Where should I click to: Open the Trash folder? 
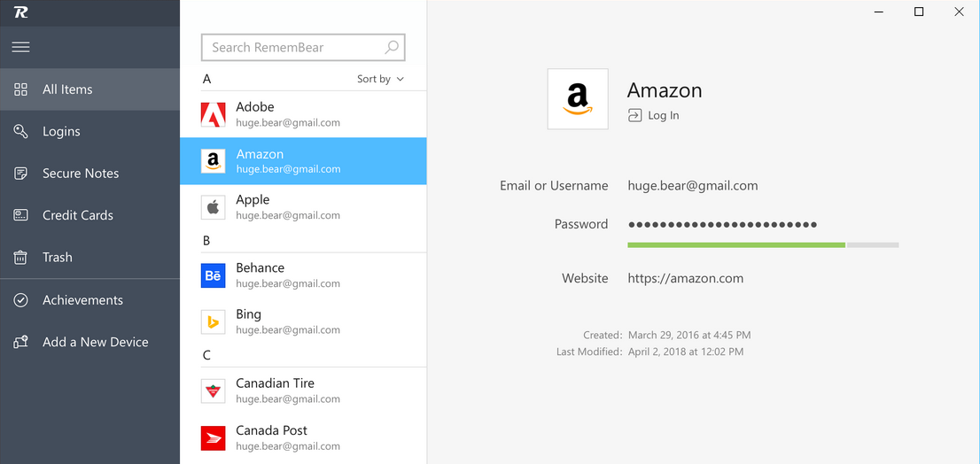57,258
